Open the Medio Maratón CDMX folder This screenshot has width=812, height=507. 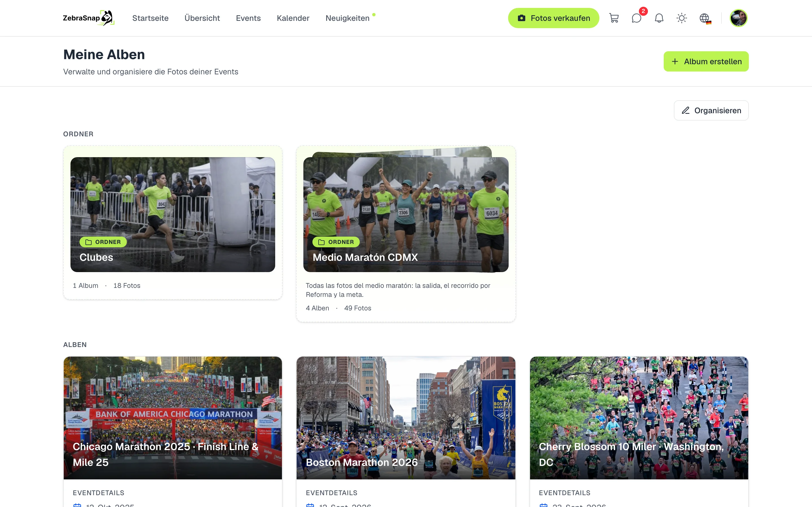point(406,215)
